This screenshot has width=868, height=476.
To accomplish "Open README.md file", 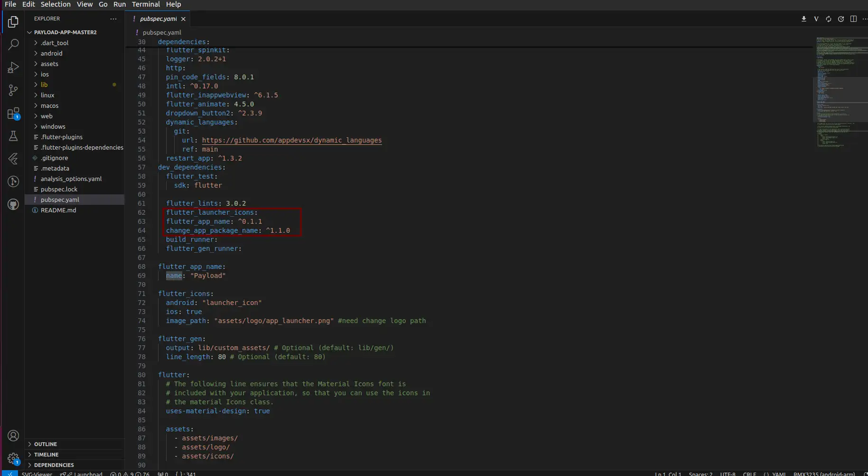I will (x=75, y=210).
